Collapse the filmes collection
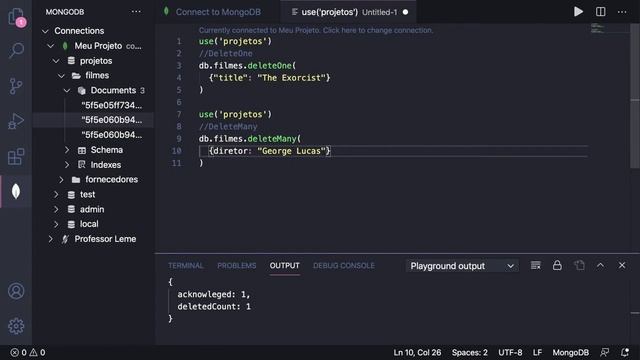The image size is (640, 360). (61, 76)
